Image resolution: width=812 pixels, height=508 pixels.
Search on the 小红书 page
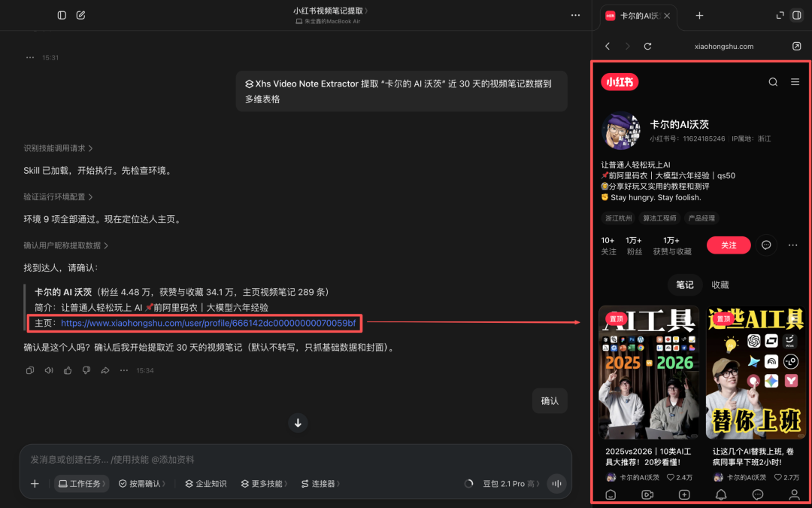pos(773,82)
